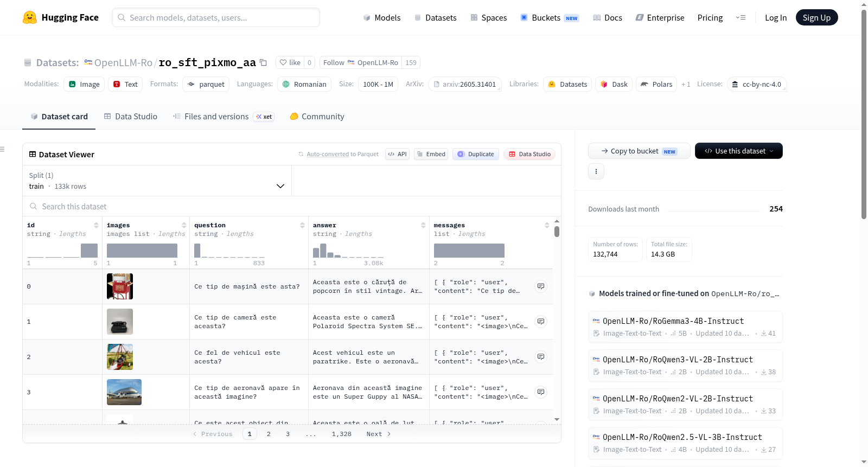The image size is (868, 467).
Task: Go to page 2 of the dataset
Action: click(x=269, y=434)
